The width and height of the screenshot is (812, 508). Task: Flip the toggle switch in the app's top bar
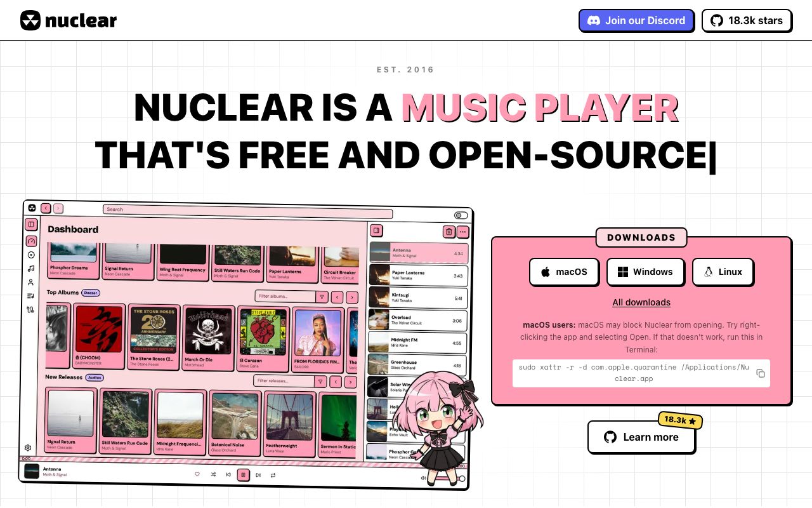pos(461,215)
